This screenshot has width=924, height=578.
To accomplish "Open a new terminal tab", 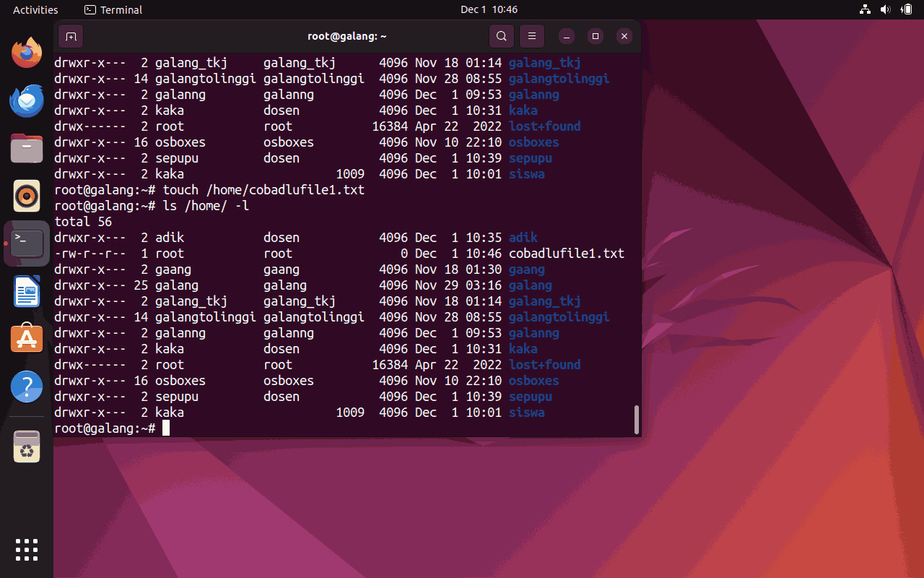I will click(71, 36).
